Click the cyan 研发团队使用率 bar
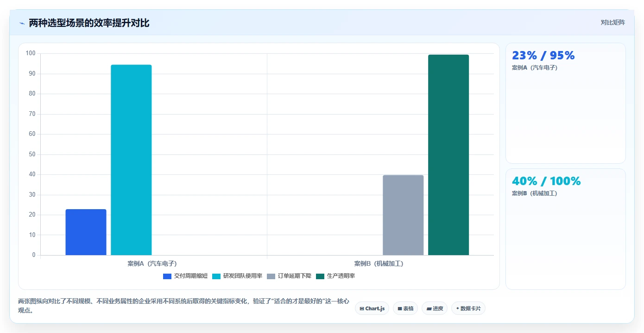Viewport: 644px width, 333px height. click(131, 160)
